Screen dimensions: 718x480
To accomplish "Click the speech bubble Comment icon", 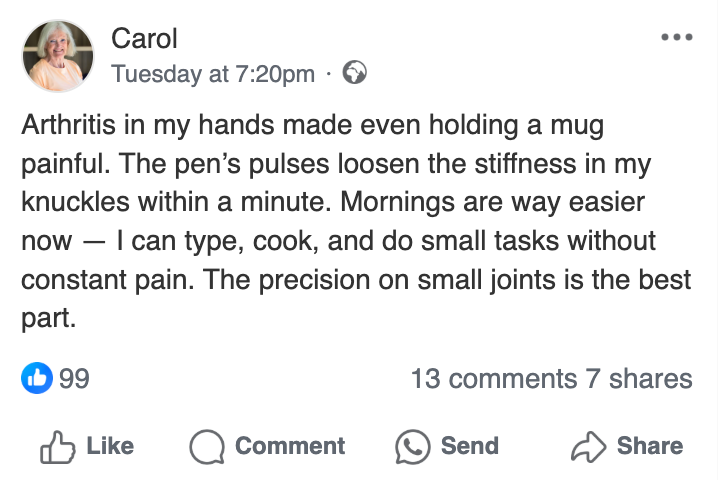I will click(207, 446).
